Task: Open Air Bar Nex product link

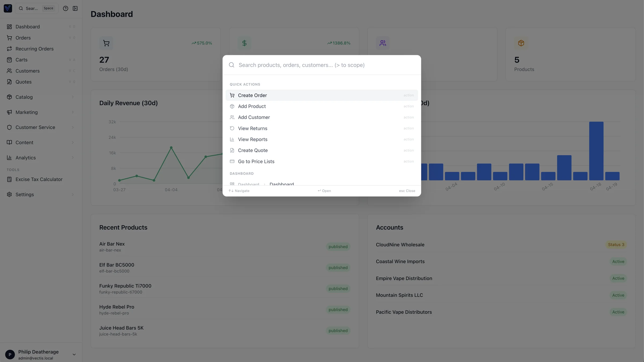Action: (112, 244)
